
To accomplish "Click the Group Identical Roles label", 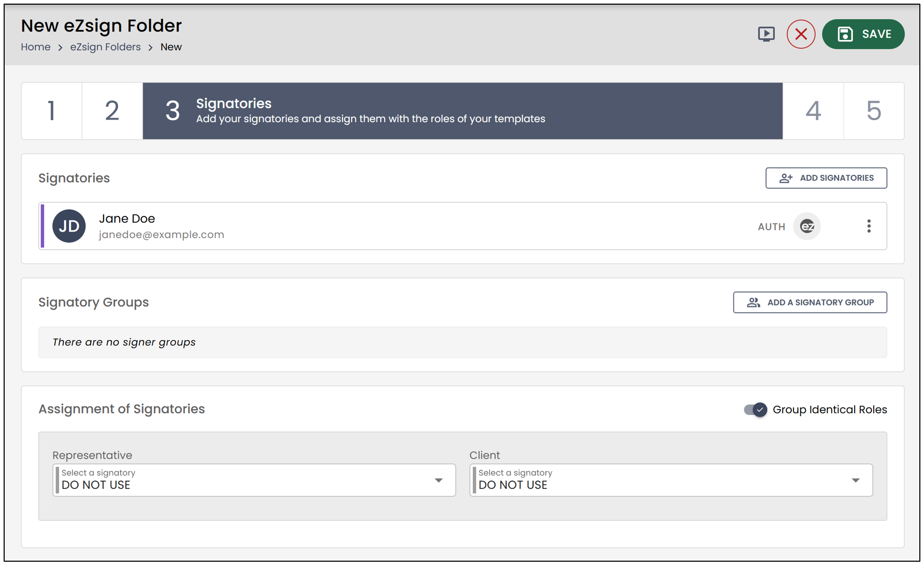I will (830, 410).
